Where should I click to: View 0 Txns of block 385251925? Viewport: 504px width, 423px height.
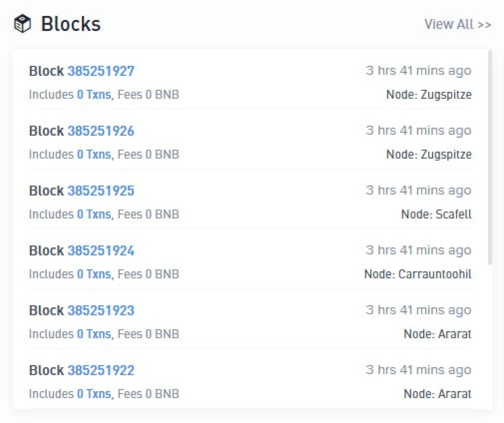pyautogui.click(x=94, y=214)
